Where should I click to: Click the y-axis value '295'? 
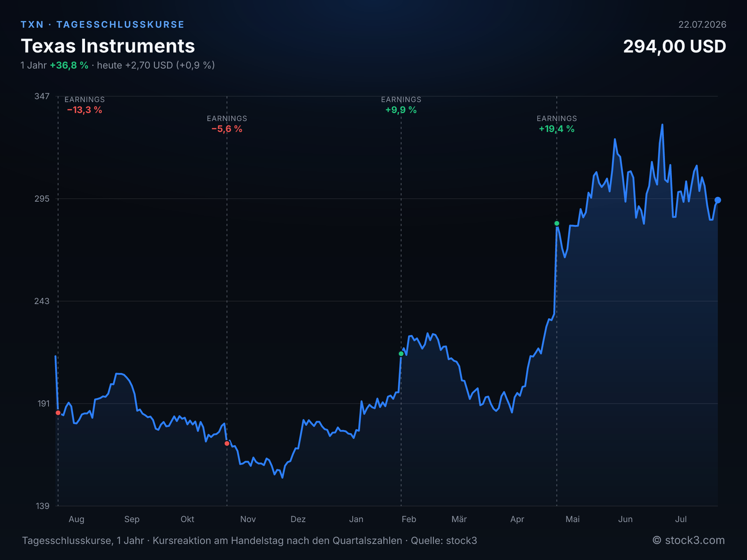point(42,199)
